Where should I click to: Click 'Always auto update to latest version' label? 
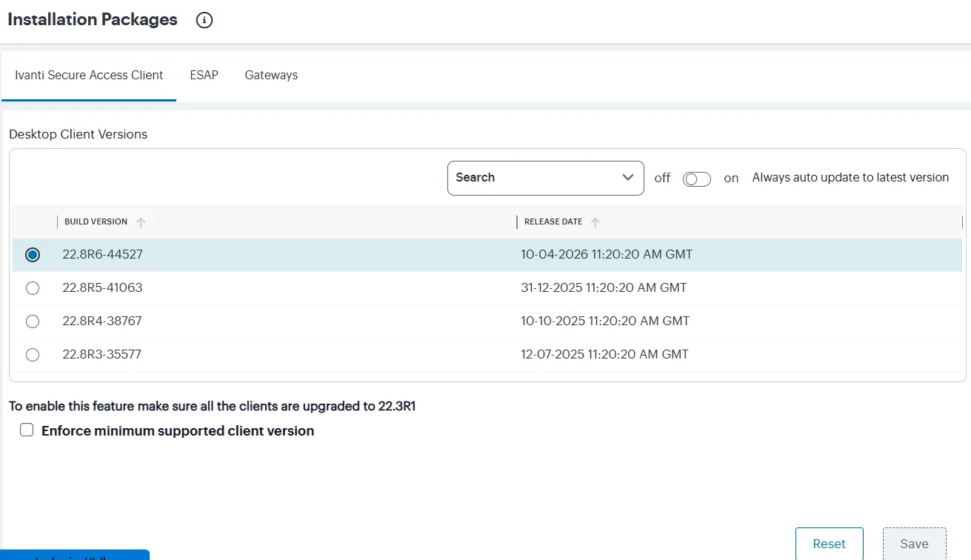(x=850, y=177)
